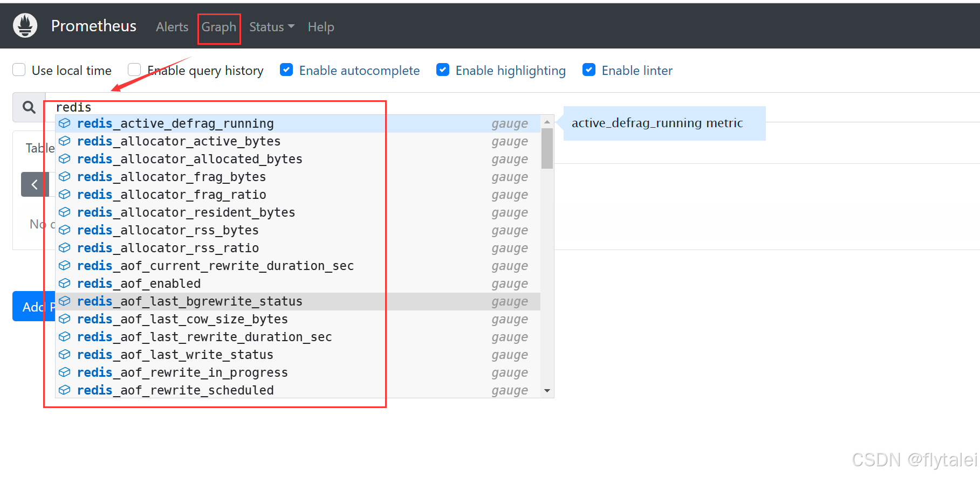This screenshot has width=980, height=477.
Task: Select redis_allocator_frag_ratio metric
Action: coord(298,195)
